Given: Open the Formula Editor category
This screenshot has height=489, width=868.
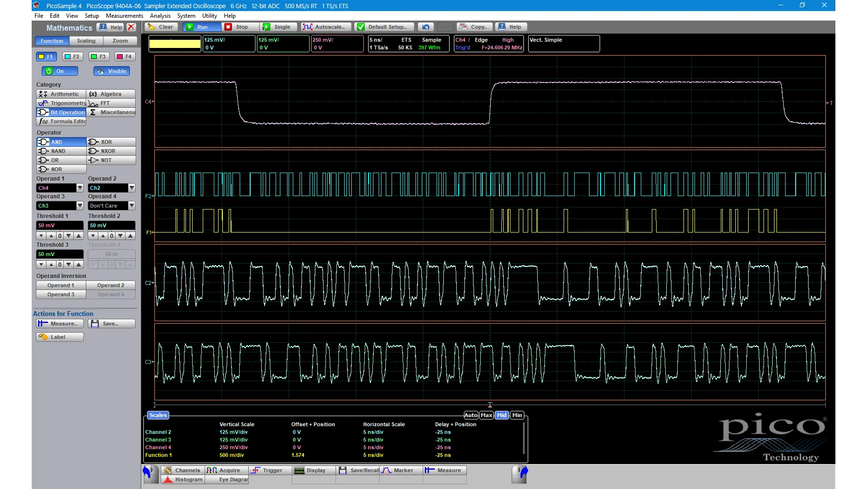Looking at the screenshot, I should click(61, 121).
